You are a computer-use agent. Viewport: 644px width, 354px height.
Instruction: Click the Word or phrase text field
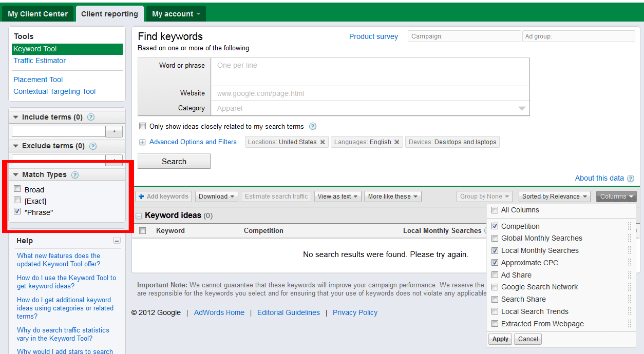click(370, 72)
